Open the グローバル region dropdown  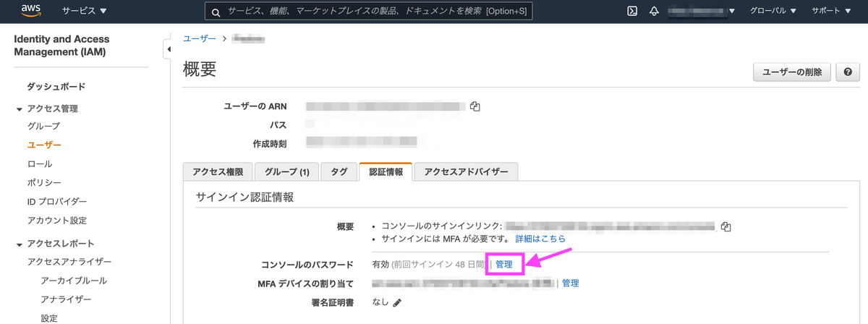(773, 12)
